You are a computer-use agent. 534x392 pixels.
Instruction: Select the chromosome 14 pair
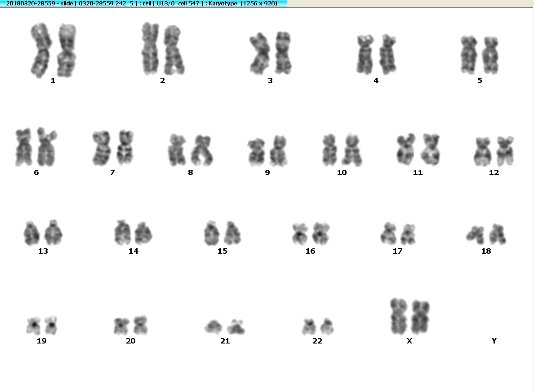[133, 233]
